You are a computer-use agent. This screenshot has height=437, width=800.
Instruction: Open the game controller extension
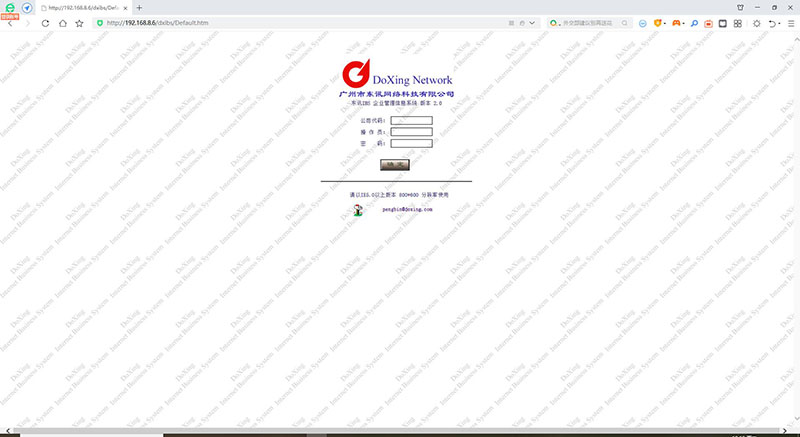[676, 23]
